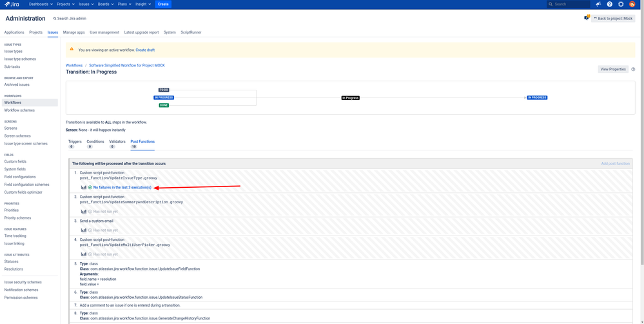
Task: Open performance chart icon for UpdateSummaryAndDescription script
Action: (x=84, y=211)
